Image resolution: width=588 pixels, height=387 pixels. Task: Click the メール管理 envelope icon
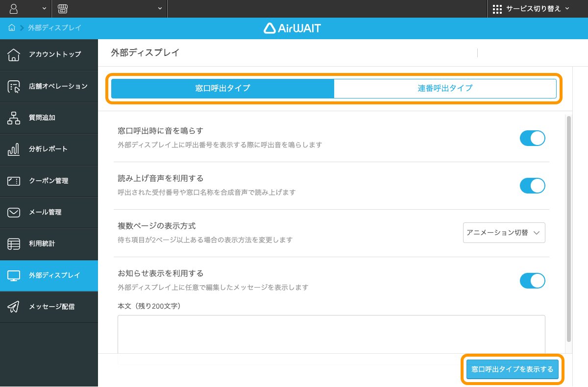[14, 212]
